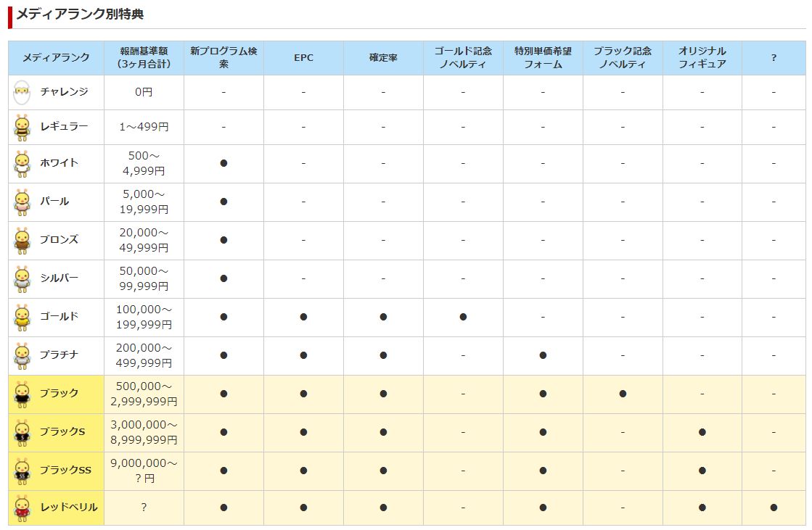Select the ブラックS rank name
This screenshot has height=530, width=812.
62,431
